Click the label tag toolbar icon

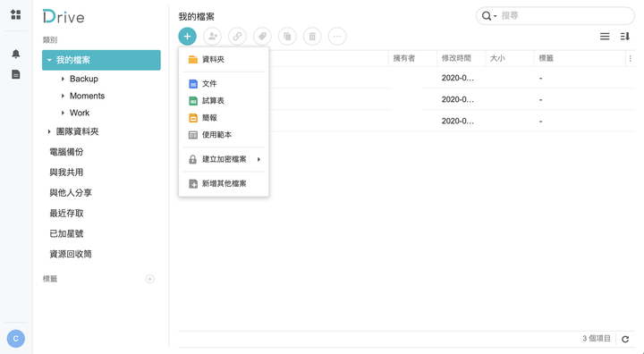pos(262,37)
